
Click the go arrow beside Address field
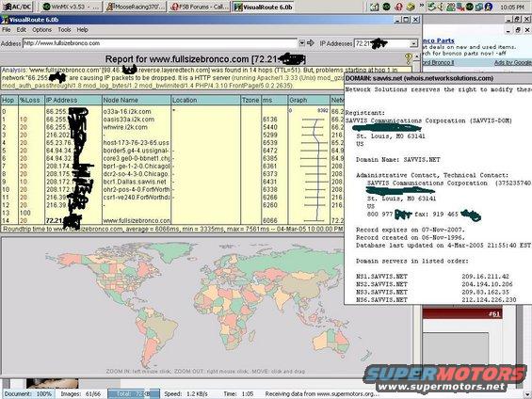point(311,43)
